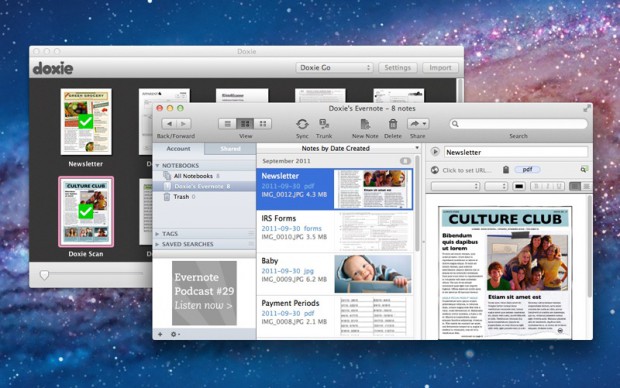
Task: Click the forms tag on IRS Forms
Action: 312,228
